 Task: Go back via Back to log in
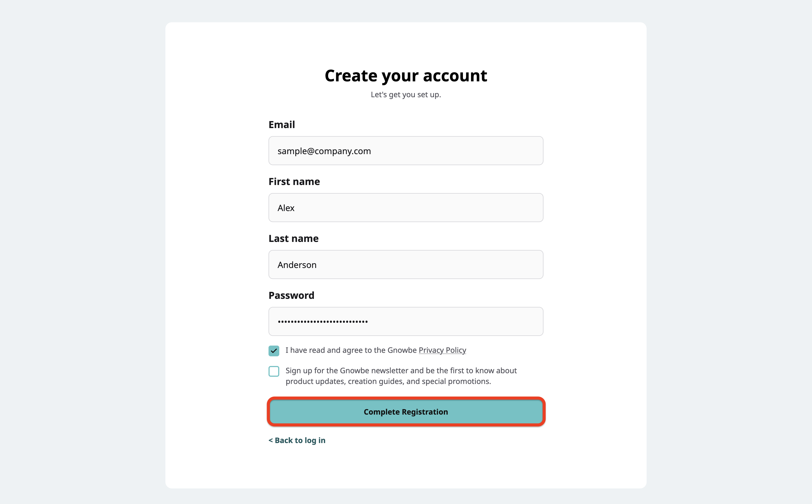coord(297,440)
